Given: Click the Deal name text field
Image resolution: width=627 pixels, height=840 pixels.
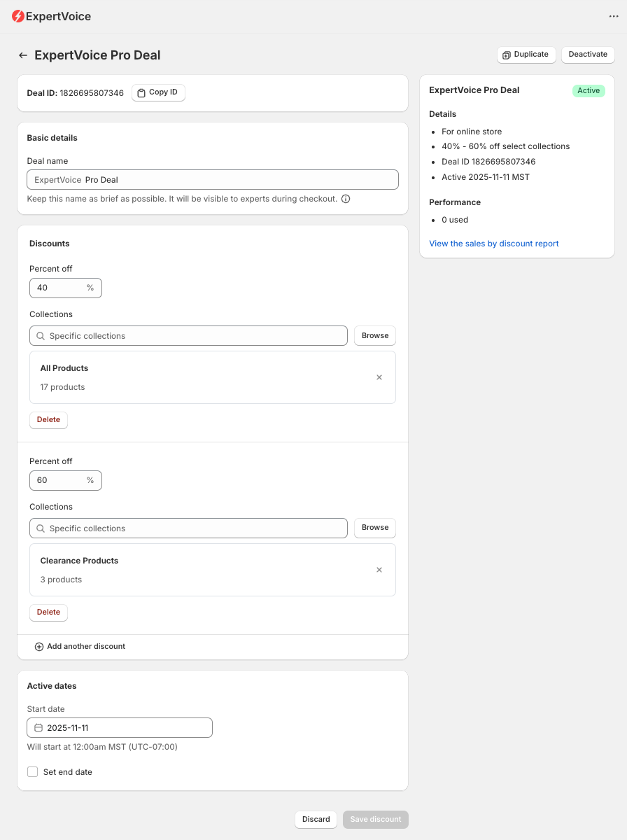Looking at the screenshot, I should (x=213, y=180).
